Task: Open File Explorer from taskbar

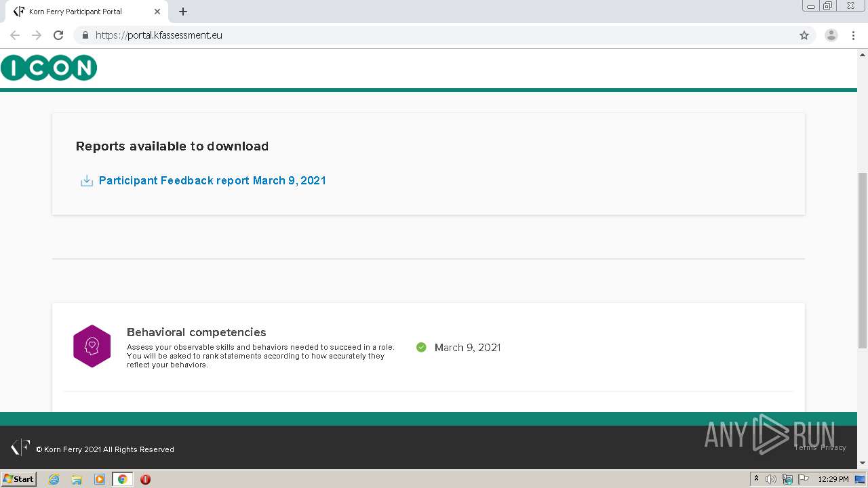Action: tap(77, 479)
